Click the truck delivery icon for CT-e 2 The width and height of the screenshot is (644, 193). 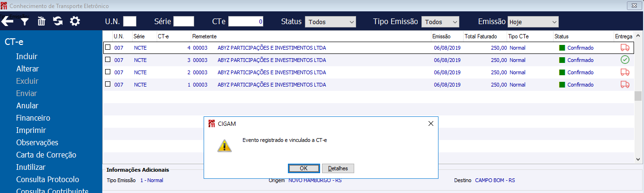(x=625, y=72)
